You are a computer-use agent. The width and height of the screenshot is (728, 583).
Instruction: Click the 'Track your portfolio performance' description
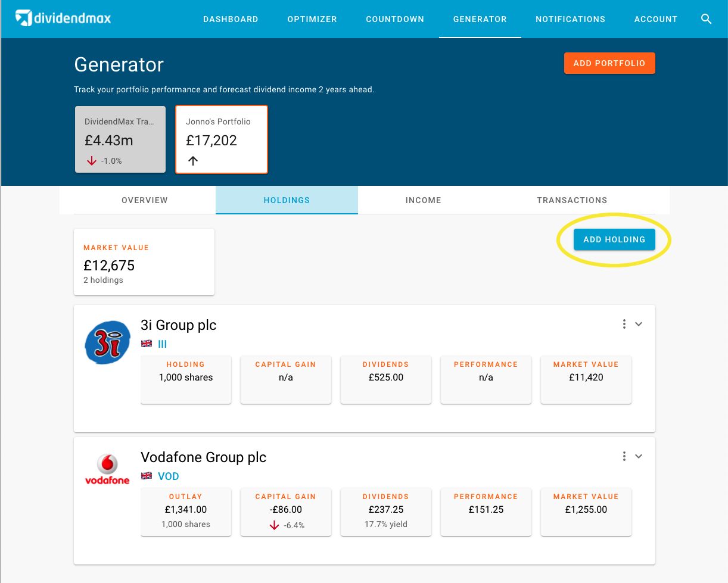click(x=224, y=90)
